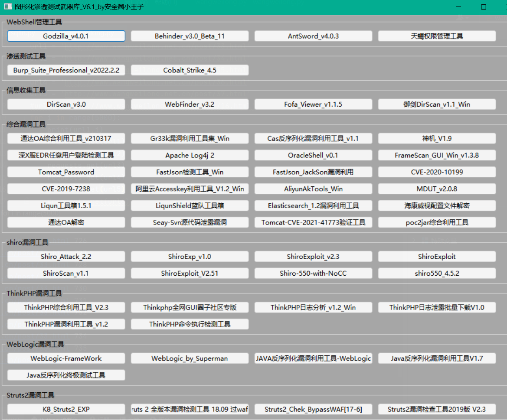Open WebFinder_v3.2

(190, 104)
